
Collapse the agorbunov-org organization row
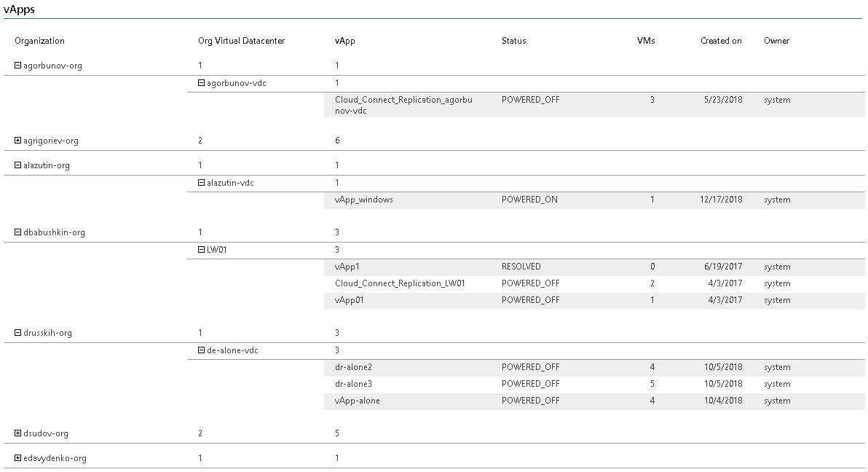pos(18,66)
